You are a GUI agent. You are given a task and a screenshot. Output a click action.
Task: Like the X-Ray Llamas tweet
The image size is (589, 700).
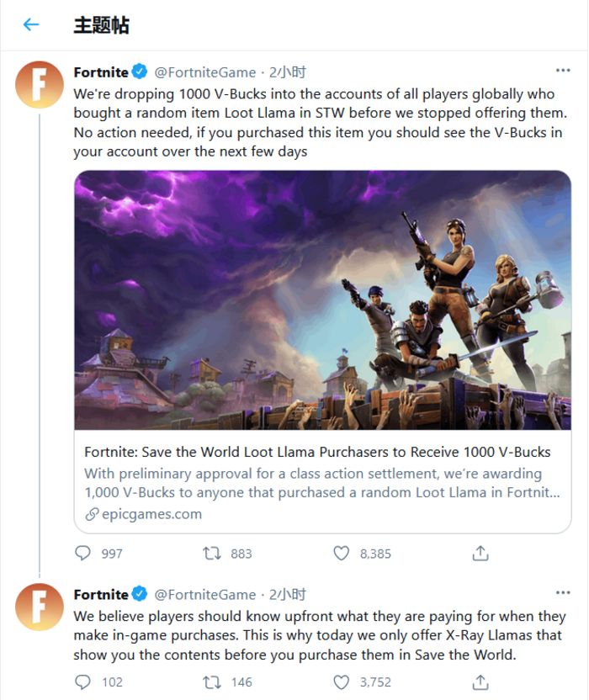click(342, 681)
